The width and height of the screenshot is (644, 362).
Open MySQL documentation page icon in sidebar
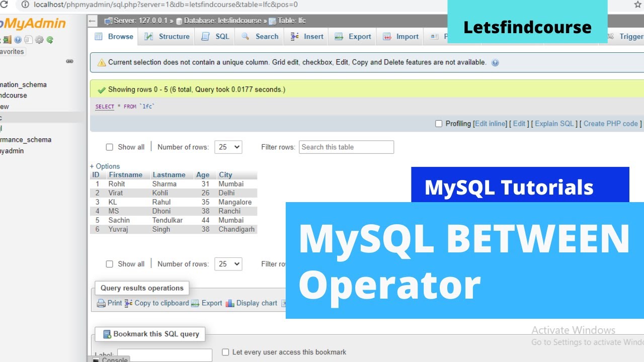coord(28,40)
